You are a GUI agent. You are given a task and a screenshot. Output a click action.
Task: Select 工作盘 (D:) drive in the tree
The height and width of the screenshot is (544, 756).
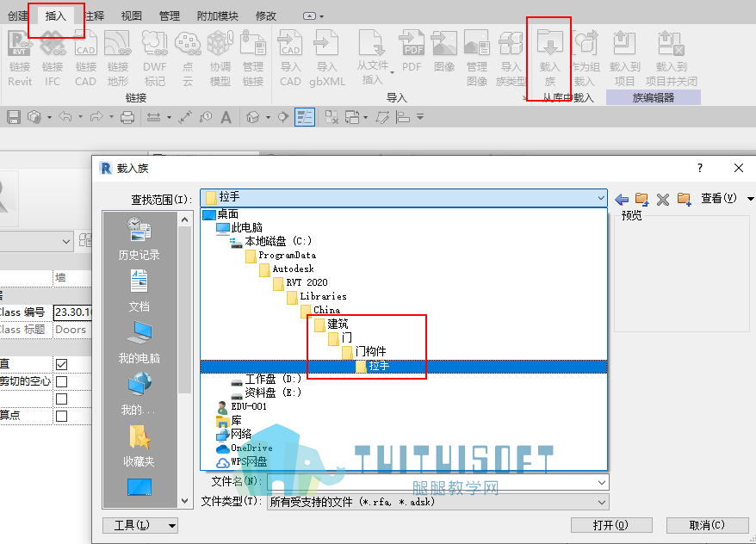pyautogui.click(x=273, y=380)
